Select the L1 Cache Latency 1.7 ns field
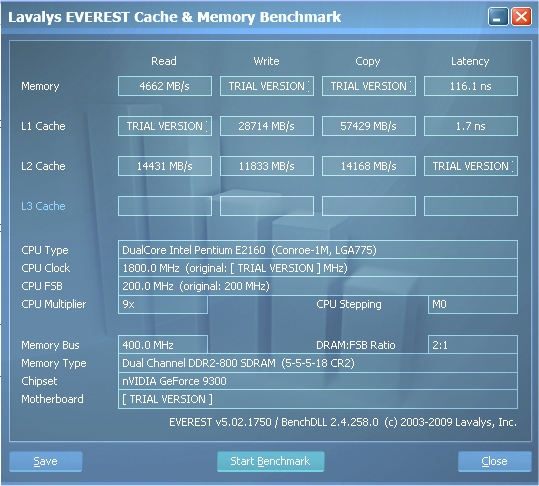 pos(471,126)
